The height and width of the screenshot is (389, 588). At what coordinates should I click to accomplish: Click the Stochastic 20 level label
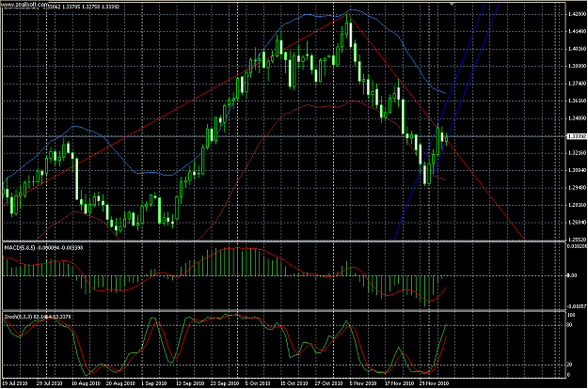569,365
